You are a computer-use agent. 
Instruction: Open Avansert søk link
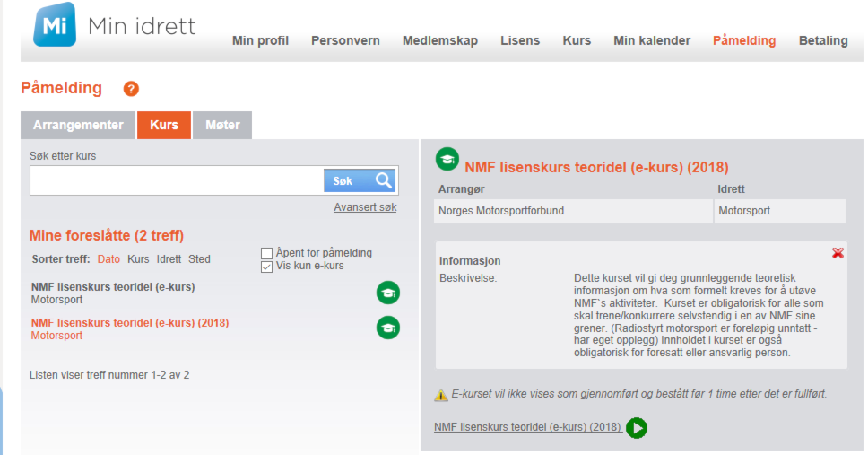click(x=365, y=207)
